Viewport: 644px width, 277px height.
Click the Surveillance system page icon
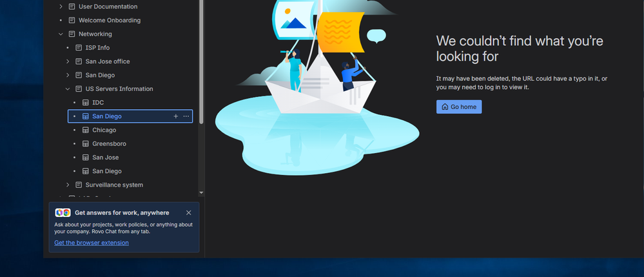(x=79, y=185)
